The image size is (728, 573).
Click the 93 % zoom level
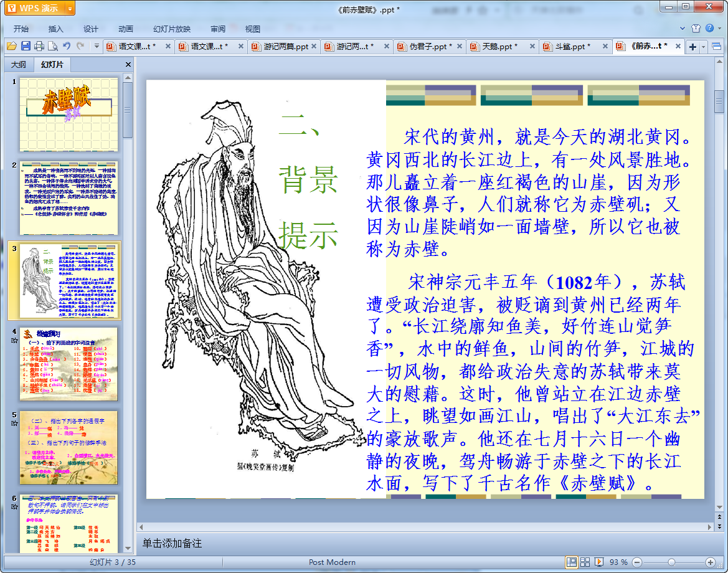click(618, 562)
